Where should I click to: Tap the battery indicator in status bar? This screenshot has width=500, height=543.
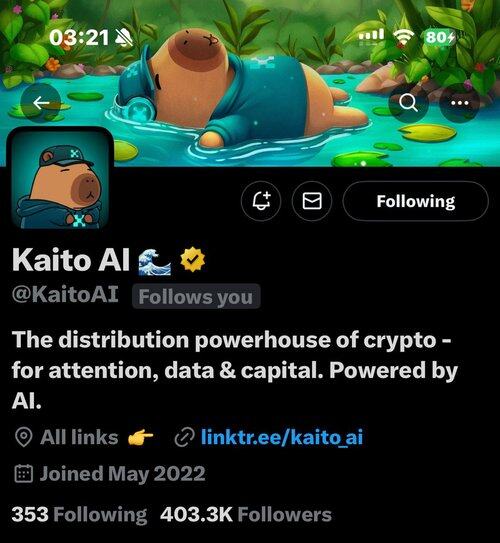coord(440,37)
